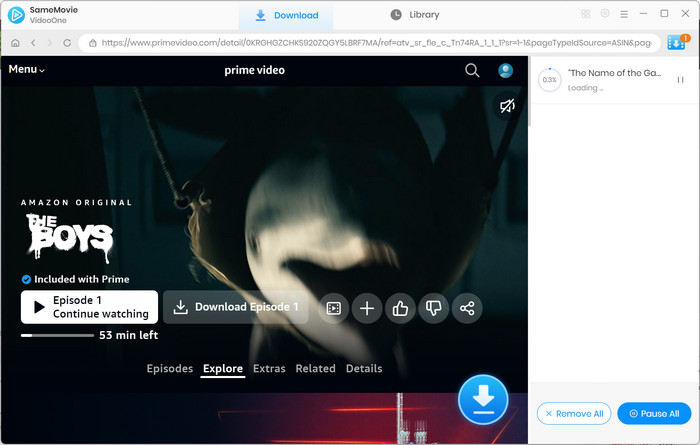Go to the home page icon
700x445 pixels.
15,43
